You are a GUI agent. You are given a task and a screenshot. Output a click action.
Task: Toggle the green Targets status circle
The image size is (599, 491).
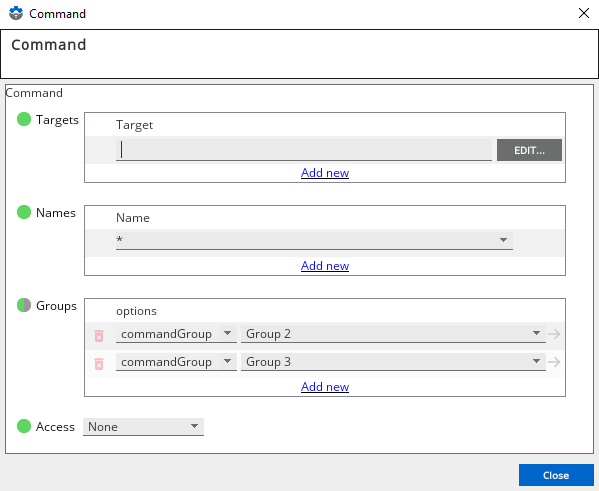24,119
